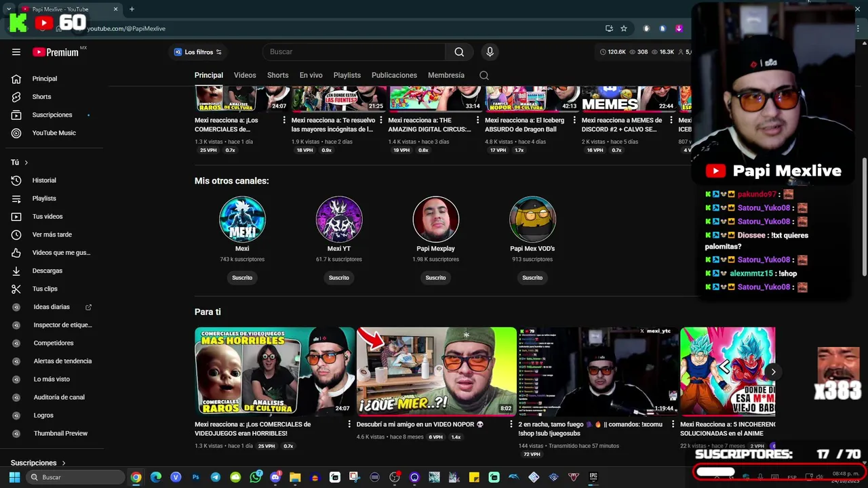Click Windows Start button
The width and height of the screenshot is (868, 488).
tap(14, 477)
